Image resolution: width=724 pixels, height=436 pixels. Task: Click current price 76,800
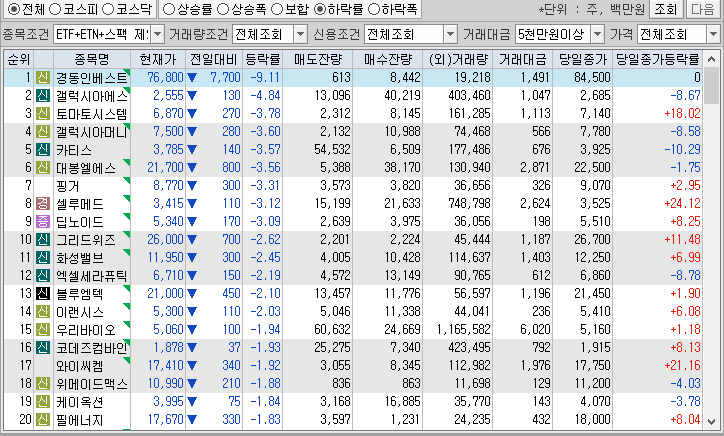click(165, 78)
